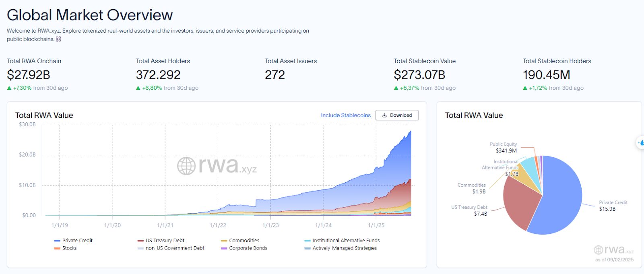Click the 1/1/25 x-axis label

[376, 225]
